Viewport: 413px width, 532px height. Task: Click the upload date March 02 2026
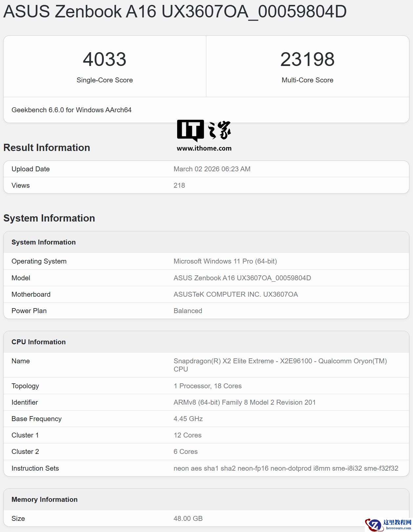tap(212, 169)
